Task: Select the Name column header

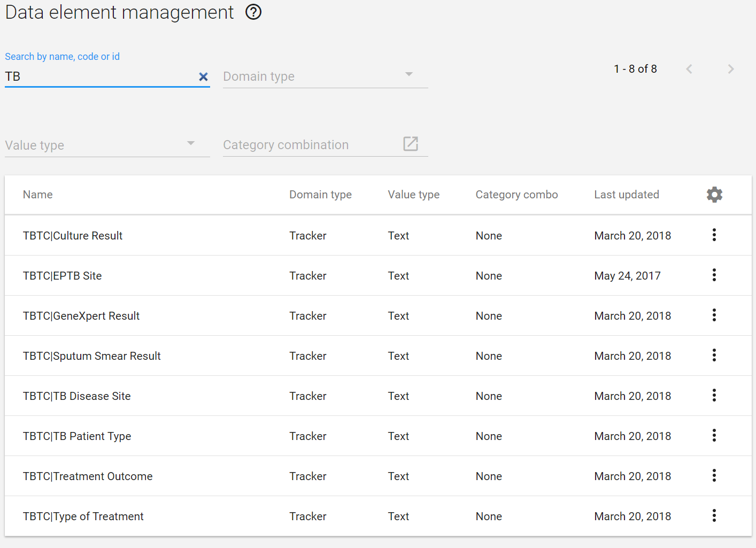Action: pyautogui.click(x=38, y=195)
